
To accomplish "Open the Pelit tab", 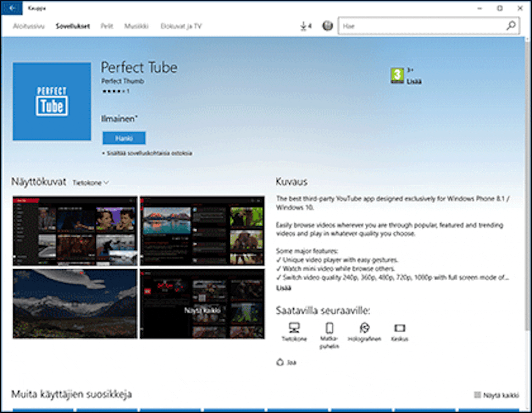I will (107, 26).
